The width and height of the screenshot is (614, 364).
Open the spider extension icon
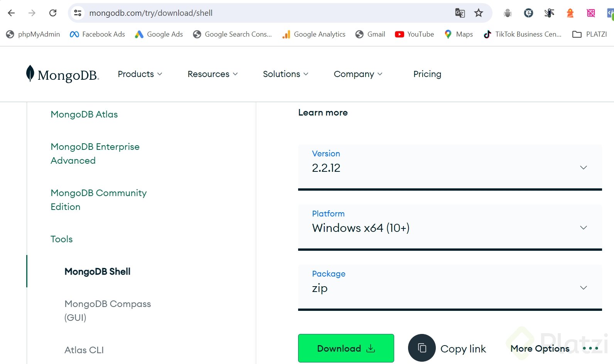tap(549, 13)
